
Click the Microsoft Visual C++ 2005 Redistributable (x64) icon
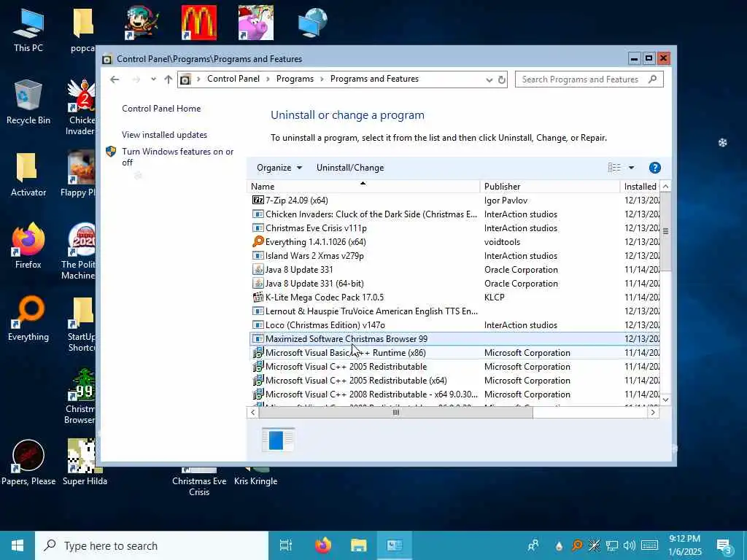(258, 380)
